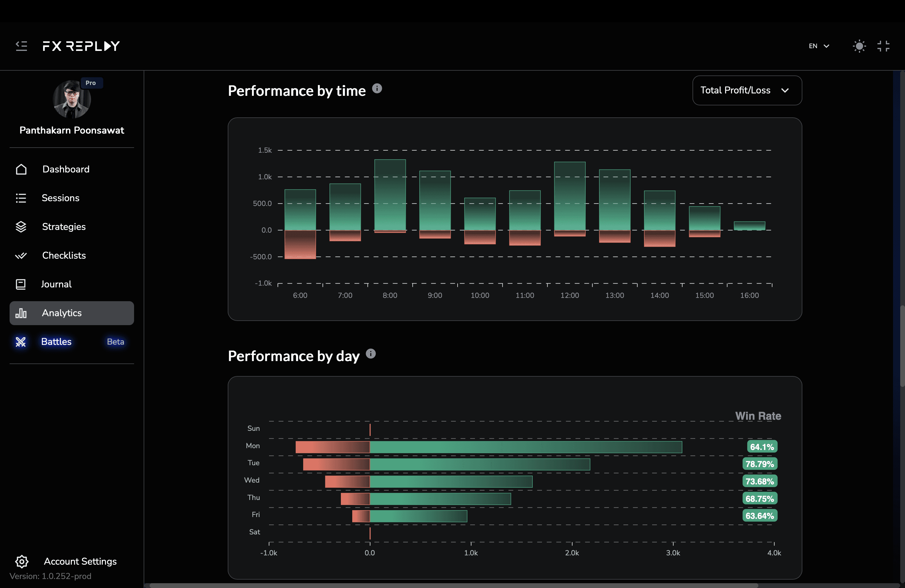This screenshot has width=905, height=588.
Task: Open Account Settings gear link
Action: click(x=80, y=561)
